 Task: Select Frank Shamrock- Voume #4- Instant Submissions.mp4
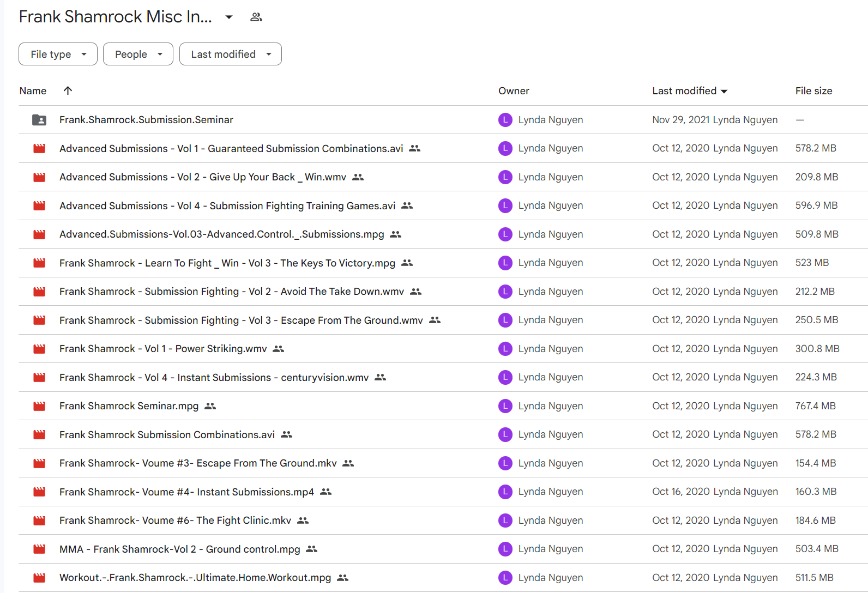(186, 492)
